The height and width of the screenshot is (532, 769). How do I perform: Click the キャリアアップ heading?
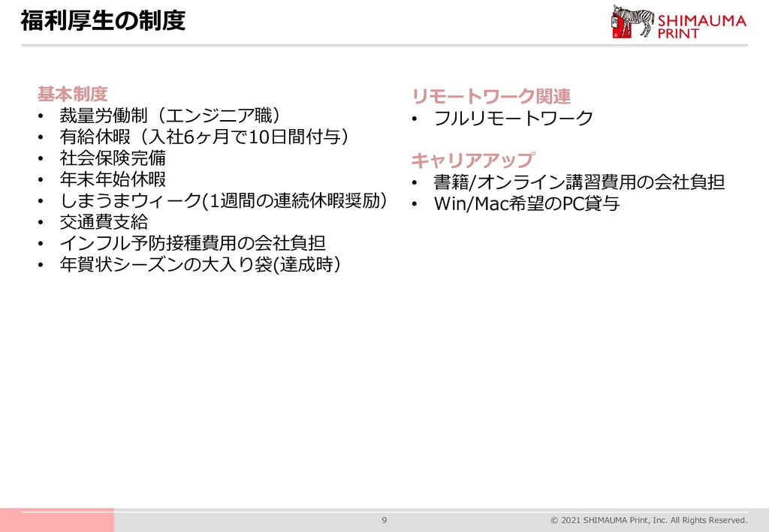473,160
